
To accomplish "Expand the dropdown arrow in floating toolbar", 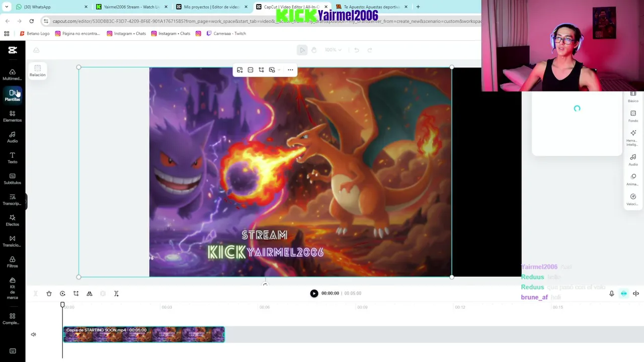I will coord(279,70).
